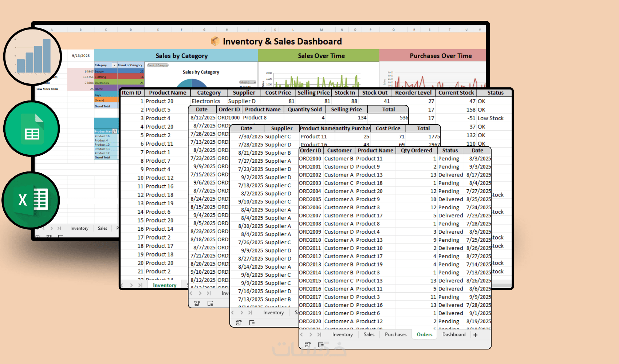Select the active Orders sheet tab

pos(425,335)
